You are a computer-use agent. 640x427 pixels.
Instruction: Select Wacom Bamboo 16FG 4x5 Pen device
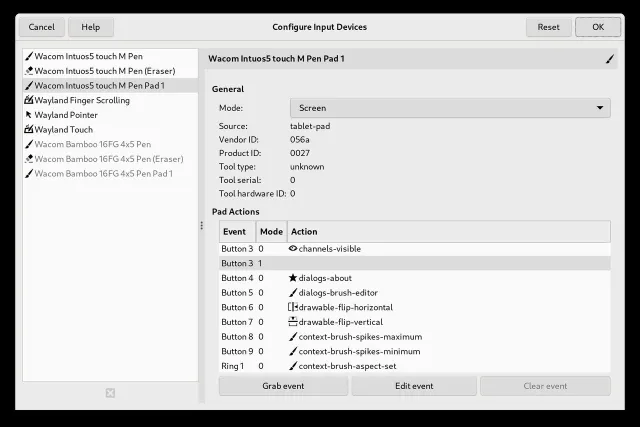point(110,144)
